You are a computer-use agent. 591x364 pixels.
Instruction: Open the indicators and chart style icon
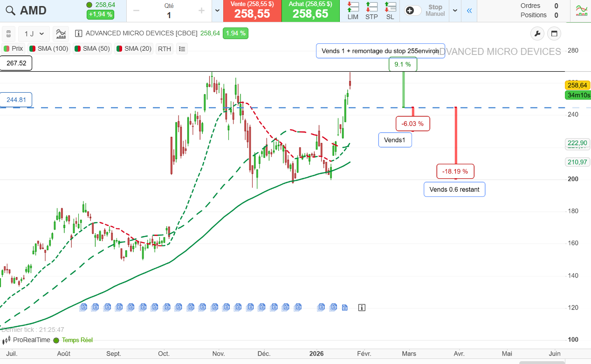[x=61, y=34]
